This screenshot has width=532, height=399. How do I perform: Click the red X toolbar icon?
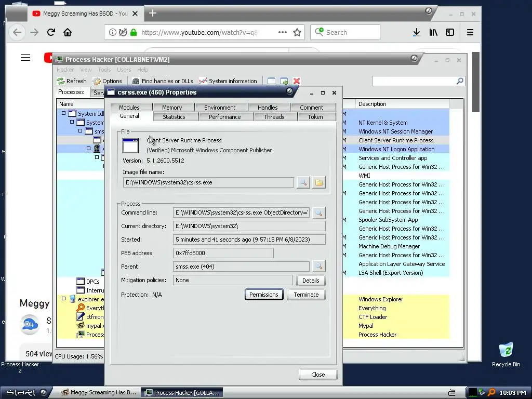(297, 81)
